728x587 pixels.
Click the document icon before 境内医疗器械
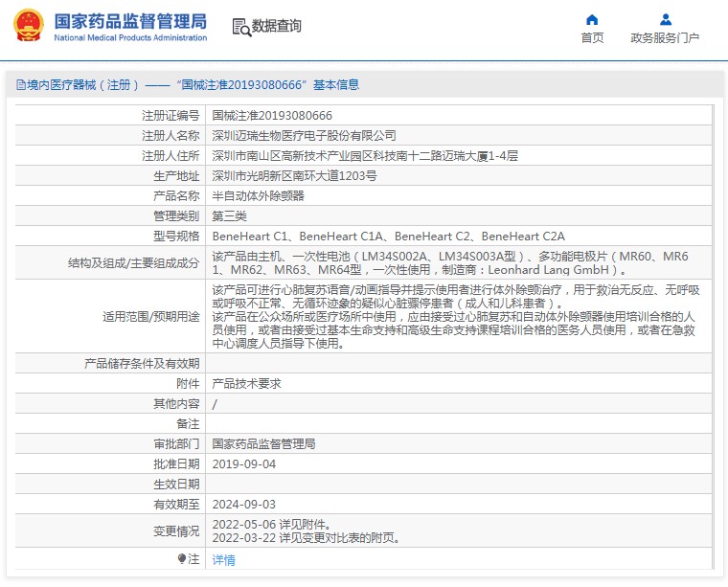click(x=20, y=85)
